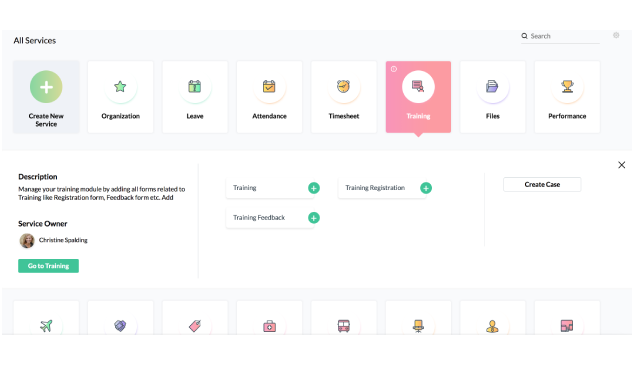640x370 pixels.
Task: Click plus beside Training Feedback
Action: pyautogui.click(x=314, y=218)
